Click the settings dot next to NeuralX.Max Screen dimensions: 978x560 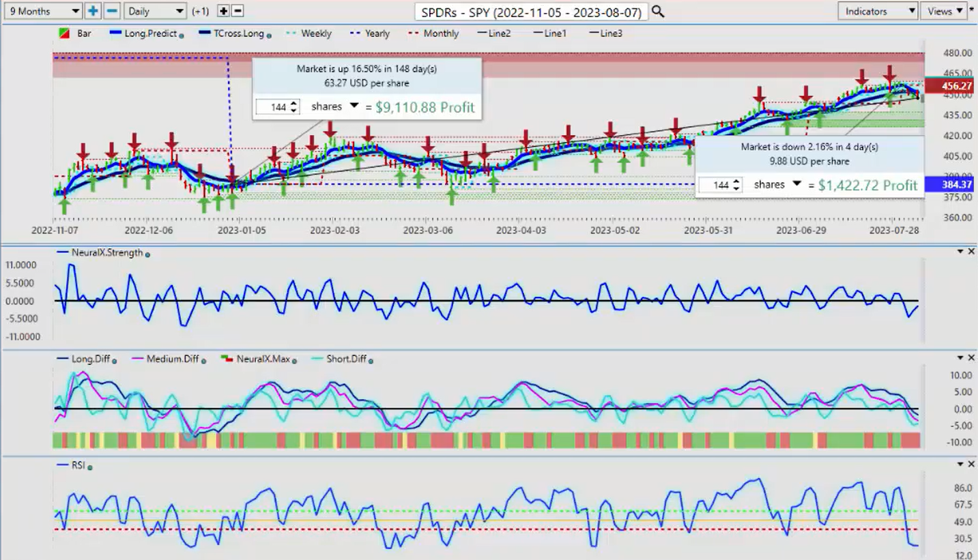pos(293,360)
